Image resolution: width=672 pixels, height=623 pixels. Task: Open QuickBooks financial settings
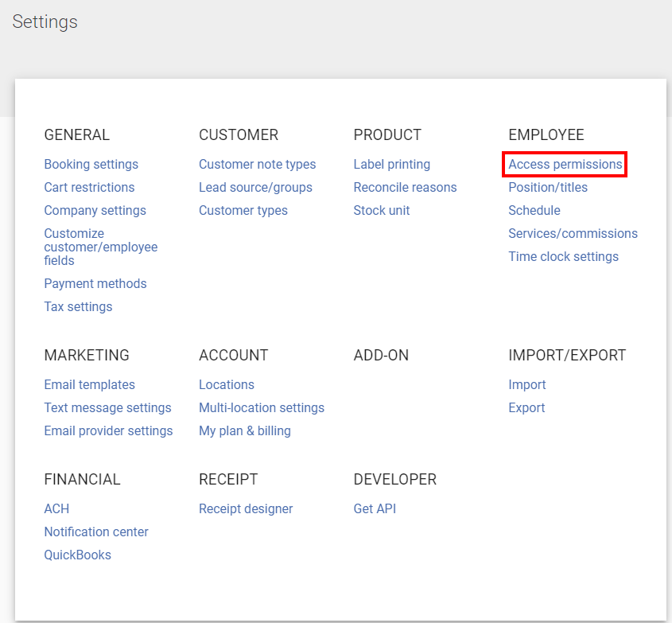[77, 555]
